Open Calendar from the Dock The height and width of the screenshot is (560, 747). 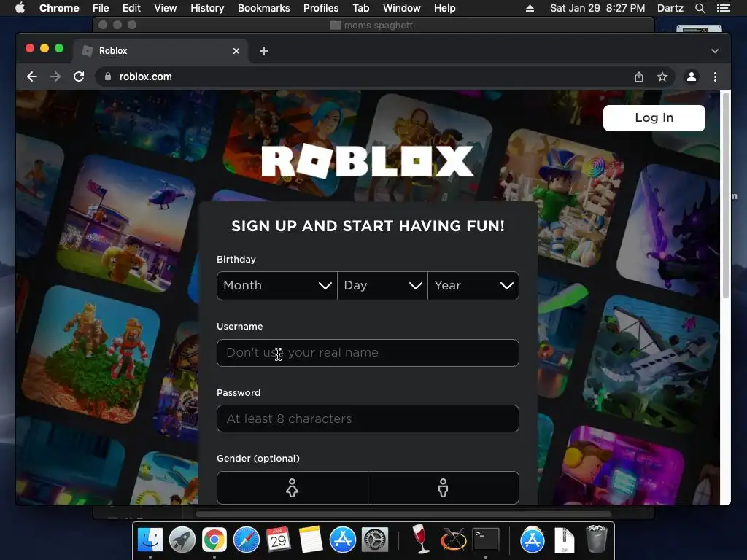click(x=278, y=540)
